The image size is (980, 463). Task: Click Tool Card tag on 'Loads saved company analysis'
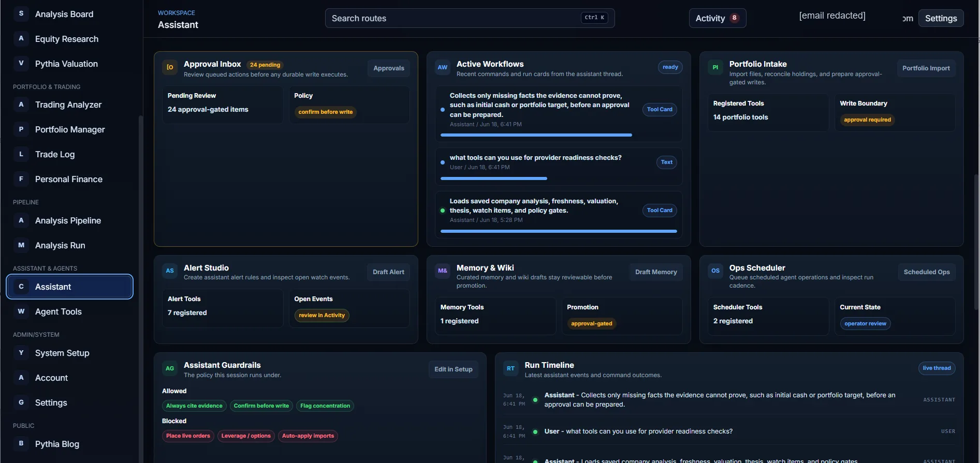coord(660,211)
